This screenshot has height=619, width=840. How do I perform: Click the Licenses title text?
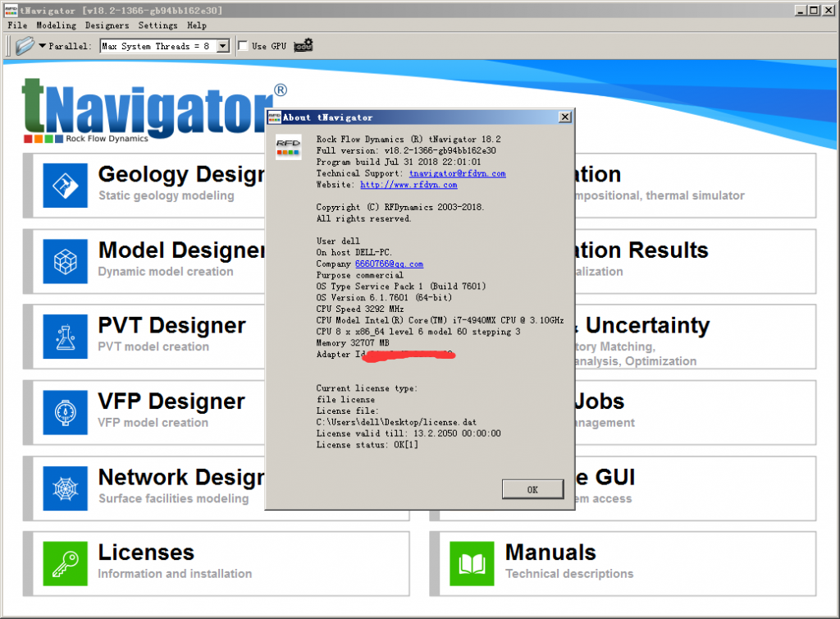[x=146, y=553]
